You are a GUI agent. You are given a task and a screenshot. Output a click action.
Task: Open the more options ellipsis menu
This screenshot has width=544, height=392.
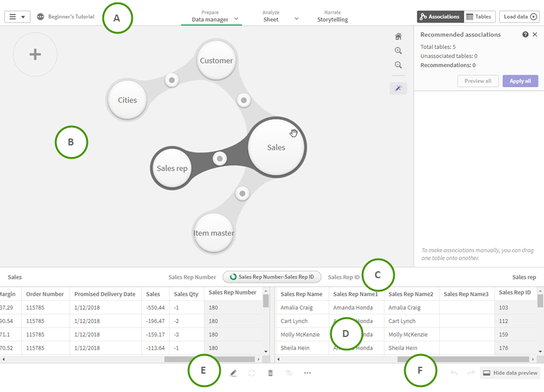(307, 373)
